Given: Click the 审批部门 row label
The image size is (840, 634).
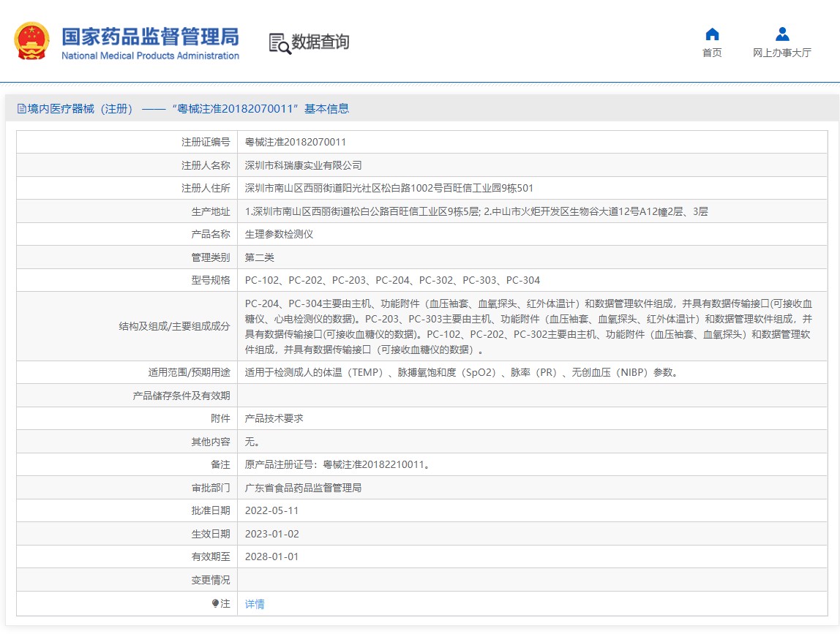Looking at the screenshot, I should pyautogui.click(x=211, y=488).
